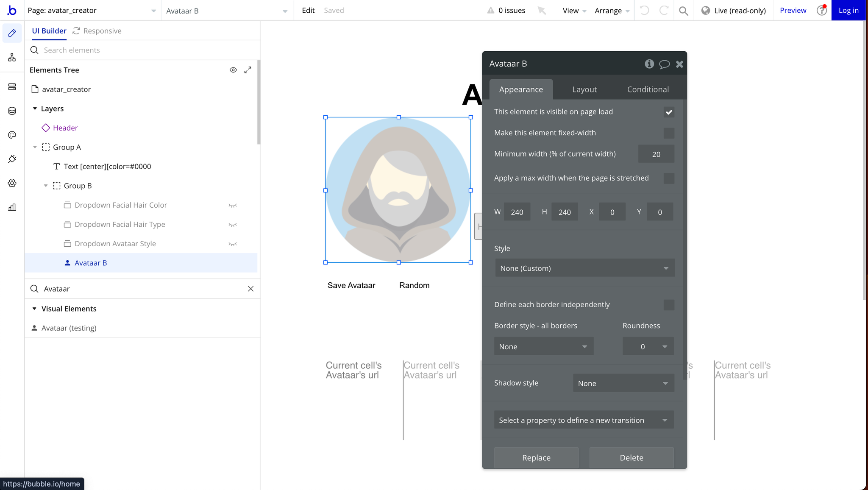Viewport: 868px width, 490px height.
Task: Uncheck 'visible on page load' checkbox
Action: (x=669, y=112)
